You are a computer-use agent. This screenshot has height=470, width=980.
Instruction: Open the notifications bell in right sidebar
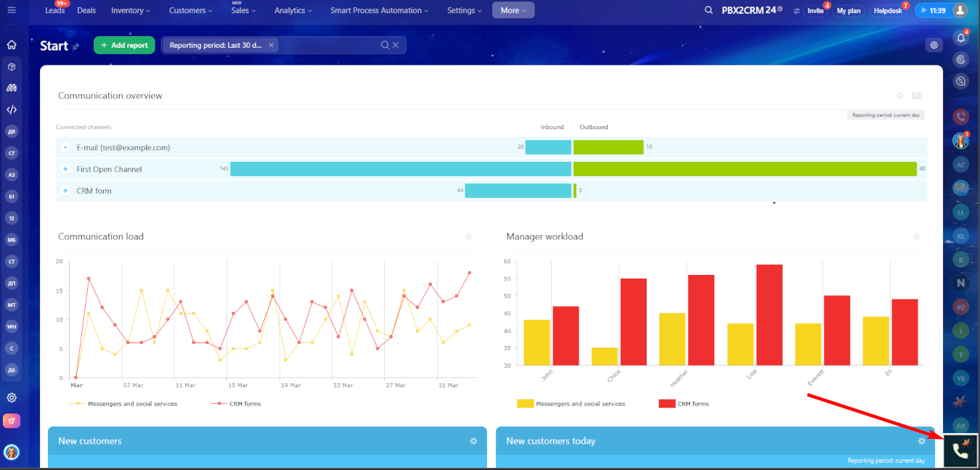pos(961,38)
